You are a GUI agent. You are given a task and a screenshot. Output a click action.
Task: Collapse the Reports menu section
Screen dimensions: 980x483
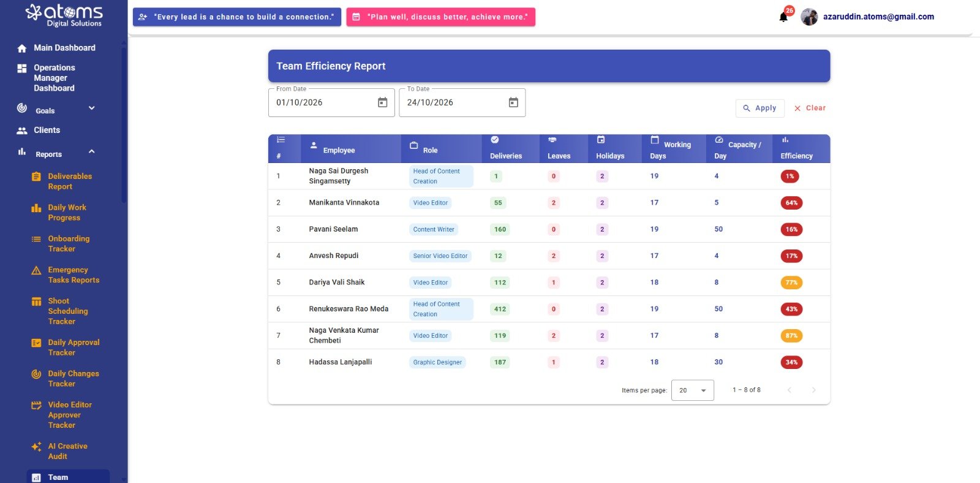pos(92,152)
